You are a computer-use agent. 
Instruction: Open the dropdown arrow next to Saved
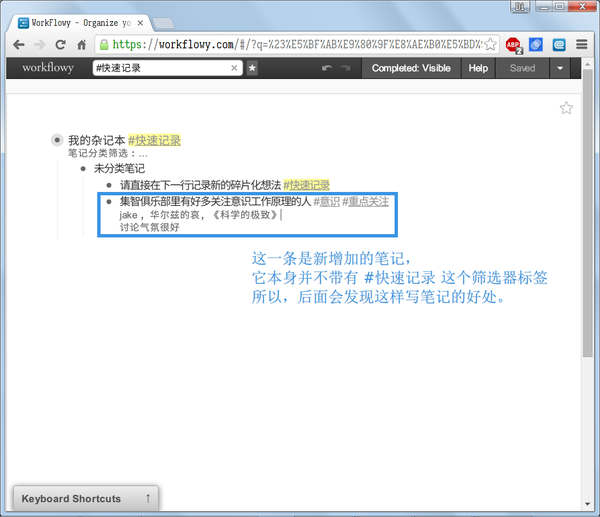[560, 68]
